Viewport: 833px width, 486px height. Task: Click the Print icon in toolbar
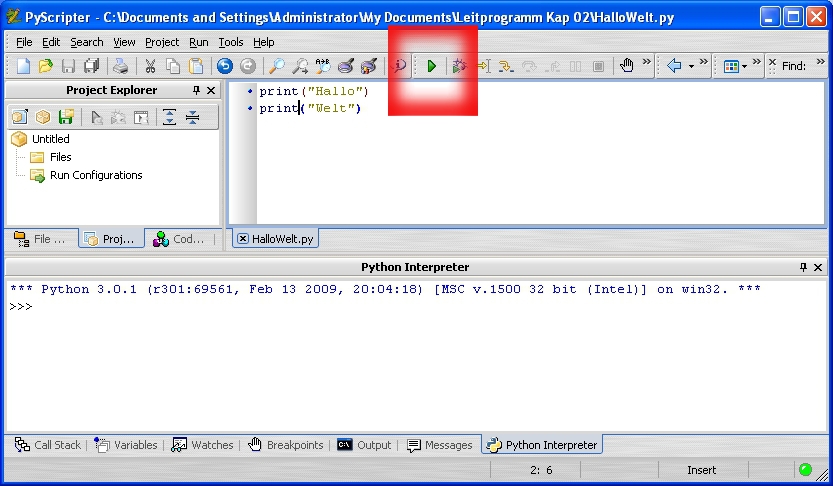click(120, 66)
